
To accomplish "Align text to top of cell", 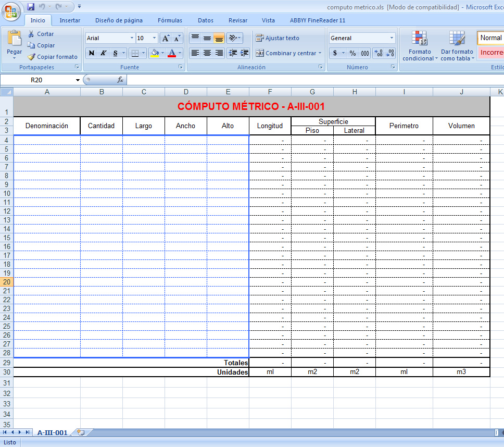I will [195, 38].
